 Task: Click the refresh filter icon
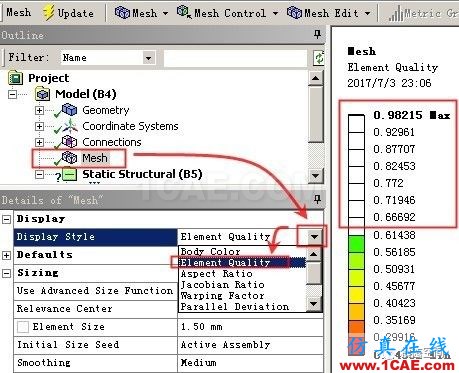click(319, 58)
